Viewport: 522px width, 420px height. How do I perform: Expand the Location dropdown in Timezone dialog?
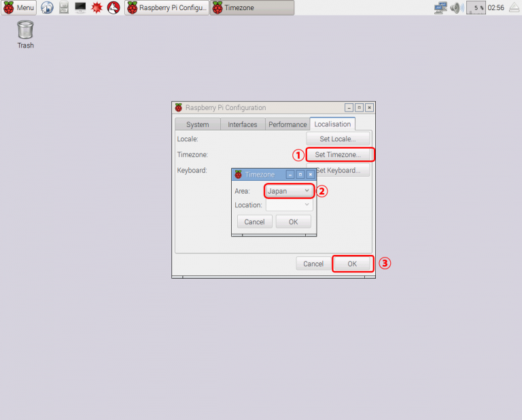click(289, 205)
